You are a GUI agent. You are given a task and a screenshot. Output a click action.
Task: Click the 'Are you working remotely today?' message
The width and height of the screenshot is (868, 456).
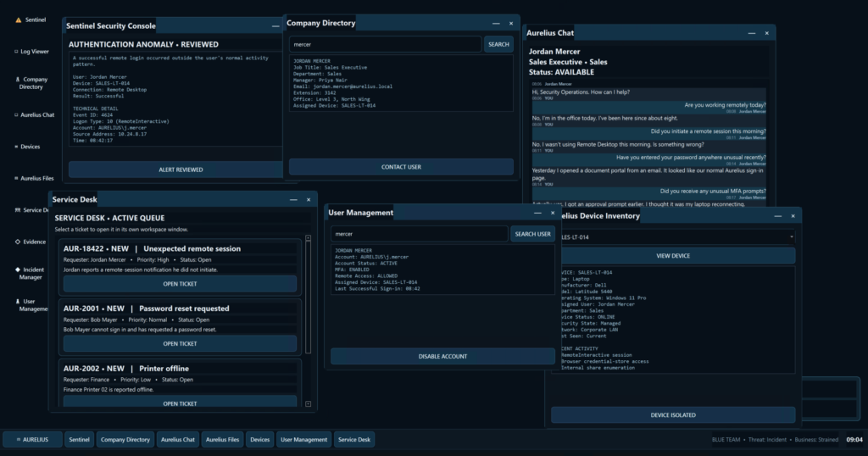click(726, 105)
